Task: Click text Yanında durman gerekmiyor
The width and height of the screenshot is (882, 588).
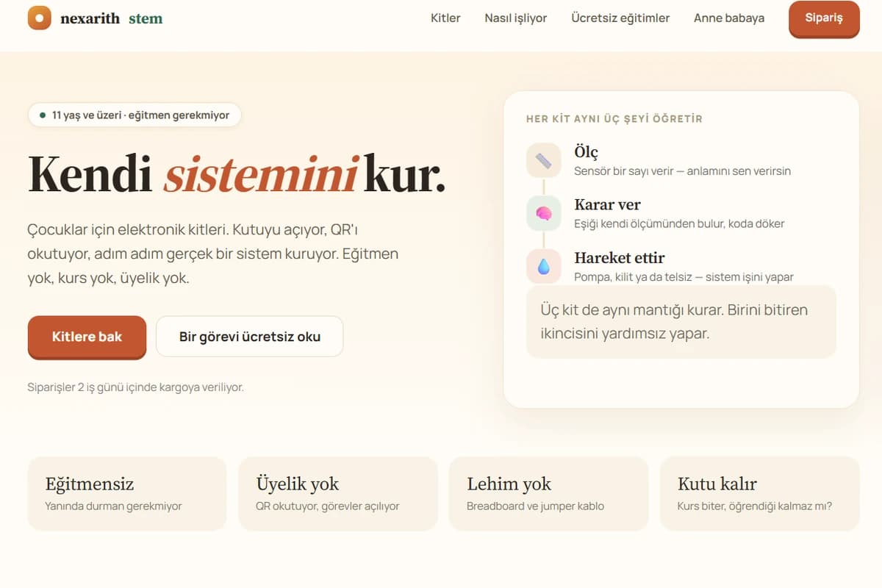Action: point(113,506)
